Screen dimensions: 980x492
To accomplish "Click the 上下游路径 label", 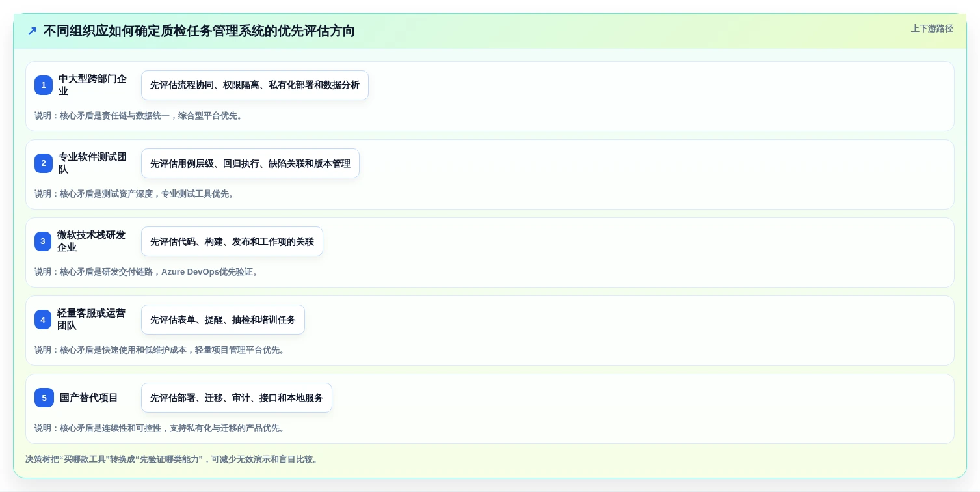I will [932, 29].
